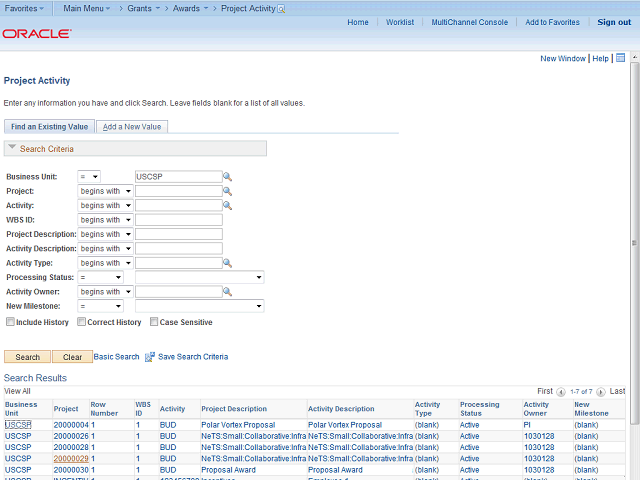640x480 pixels.
Task: Open New Milestone value dropdown
Action: point(200,306)
